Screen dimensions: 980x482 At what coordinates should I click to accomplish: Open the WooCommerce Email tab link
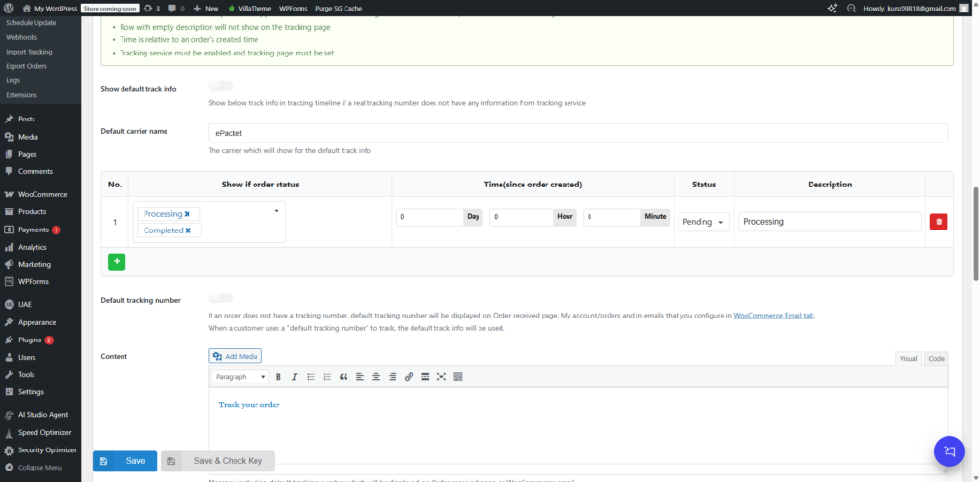pyautogui.click(x=773, y=316)
